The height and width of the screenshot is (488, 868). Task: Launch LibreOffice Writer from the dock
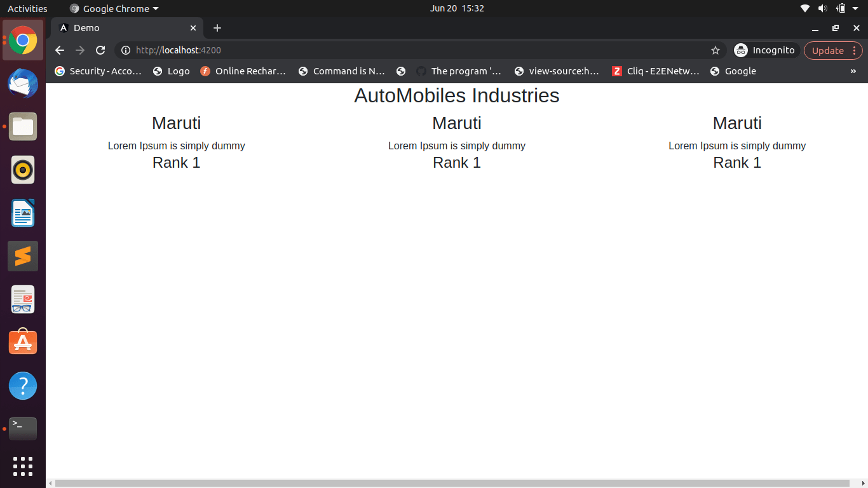pyautogui.click(x=23, y=213)
